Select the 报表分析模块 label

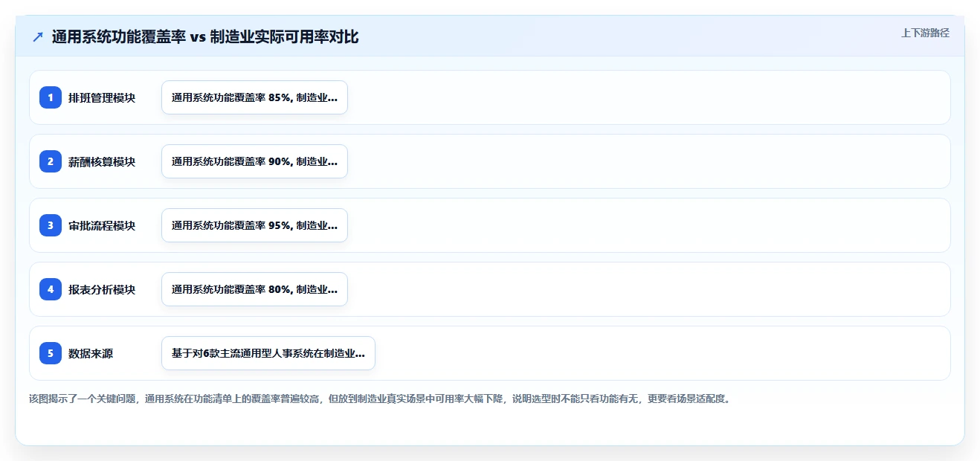click(102, 289)
